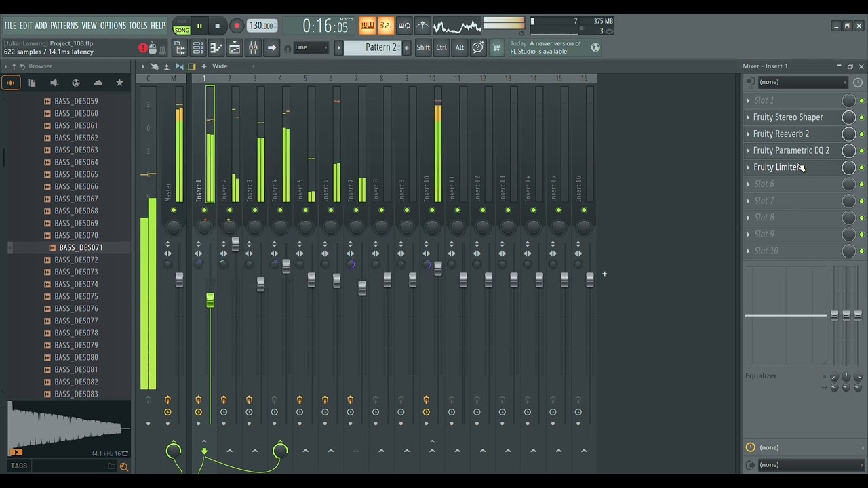Mute Insert 10 track with green LED
The image size is (868, 488).
pos(432,211)
